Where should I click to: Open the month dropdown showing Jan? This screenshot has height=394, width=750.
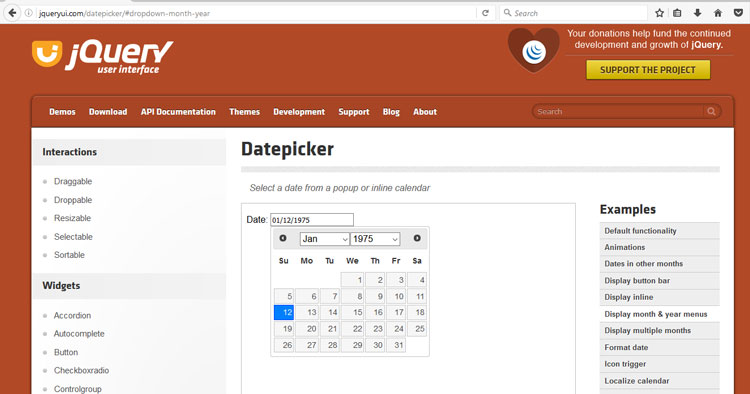pos(325,239)
